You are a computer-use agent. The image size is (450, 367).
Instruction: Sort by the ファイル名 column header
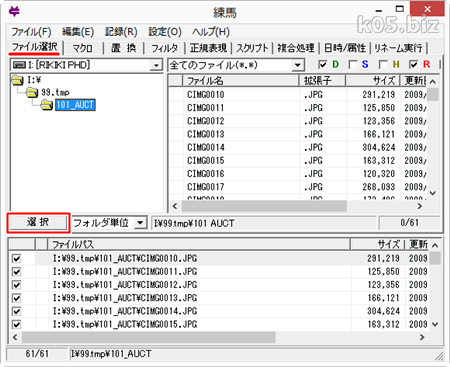pos(241,81)
